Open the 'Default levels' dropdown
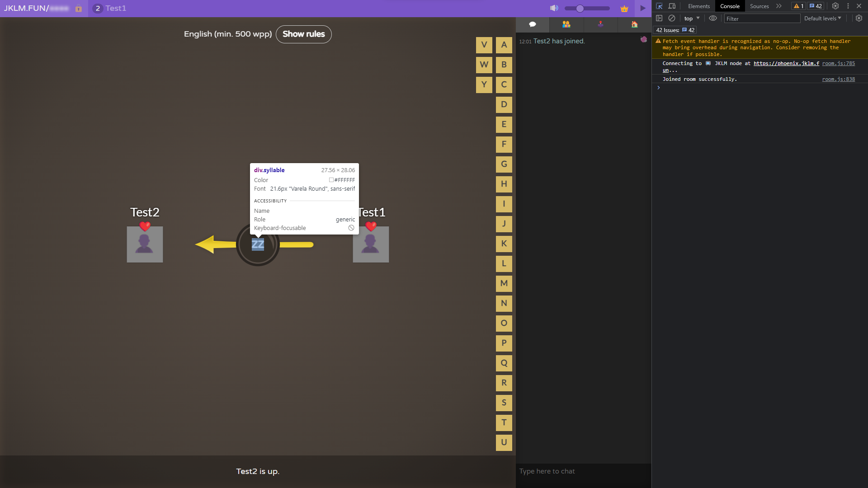Screen dimensions: 868x488 click(822, 19)
